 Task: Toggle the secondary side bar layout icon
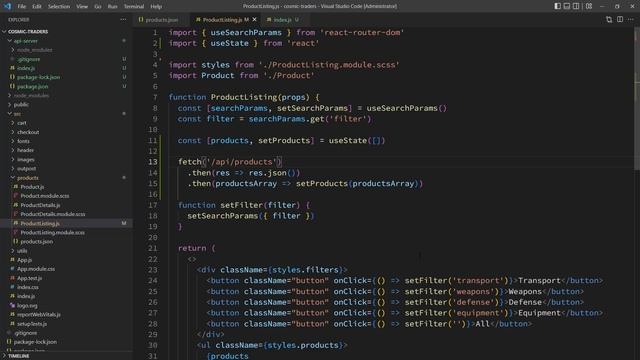(576, 6)
